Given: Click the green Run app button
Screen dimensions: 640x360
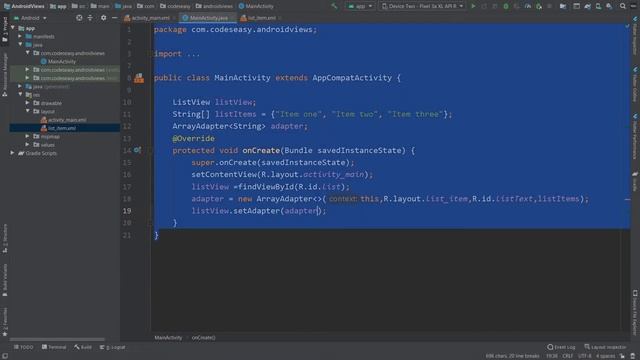Looking at the screenshot, I should tap(473, 6).
